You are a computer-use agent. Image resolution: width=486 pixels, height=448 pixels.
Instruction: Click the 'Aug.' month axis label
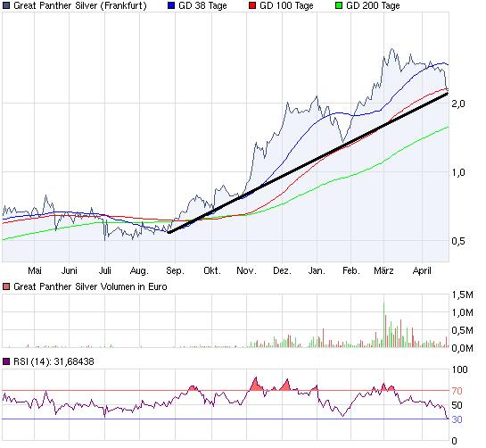139,270
